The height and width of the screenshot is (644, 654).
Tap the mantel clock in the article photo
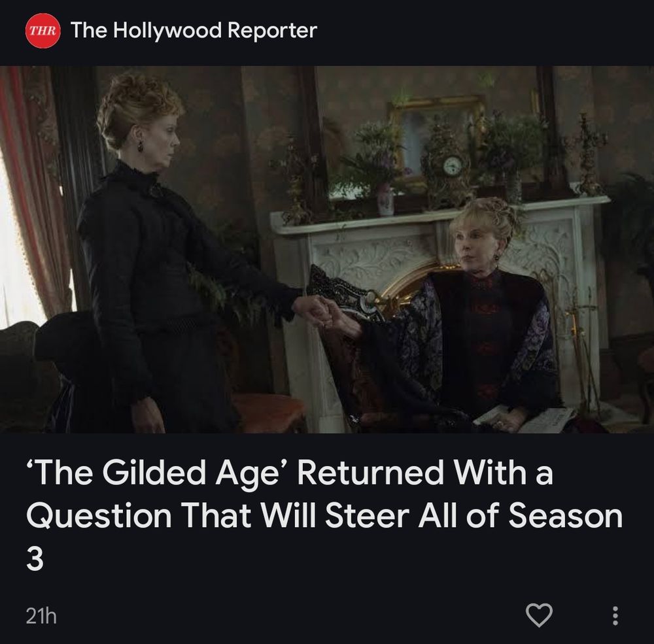pos(451,167)
